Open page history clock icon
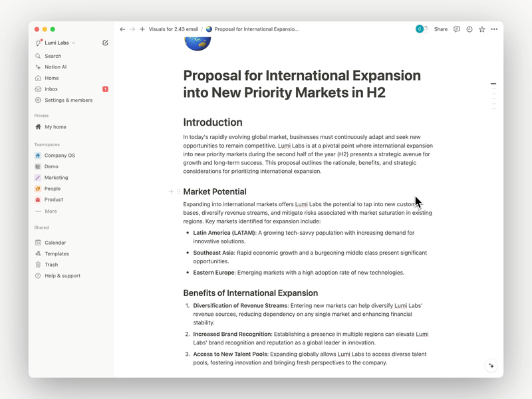 pos(469,29)
